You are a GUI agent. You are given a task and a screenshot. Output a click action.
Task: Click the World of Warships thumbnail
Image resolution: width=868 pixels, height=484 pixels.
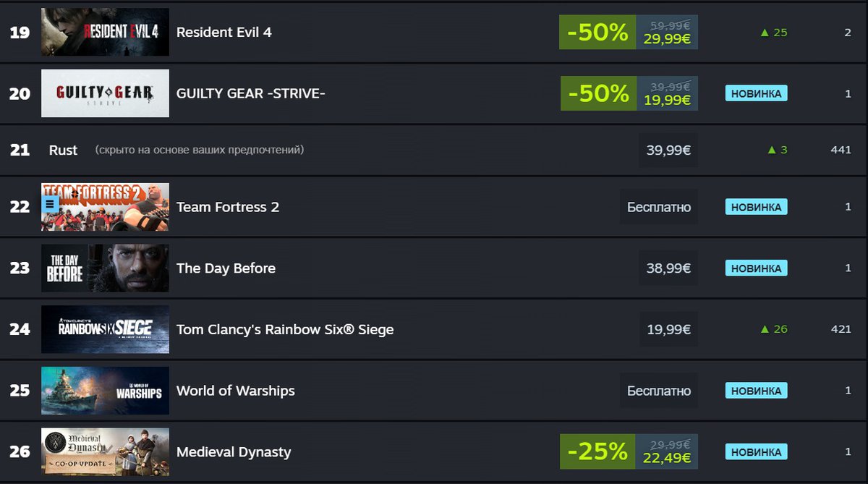(x=105, y=391)
